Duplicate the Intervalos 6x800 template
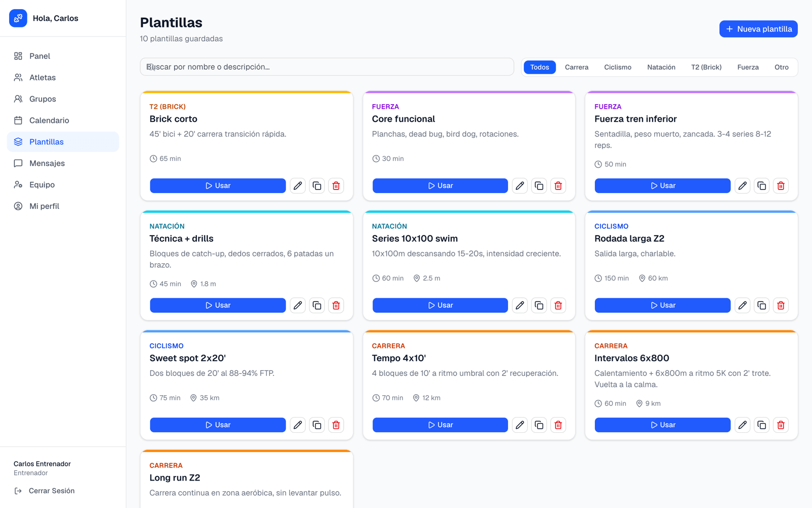812x508 pixels. 762,425
